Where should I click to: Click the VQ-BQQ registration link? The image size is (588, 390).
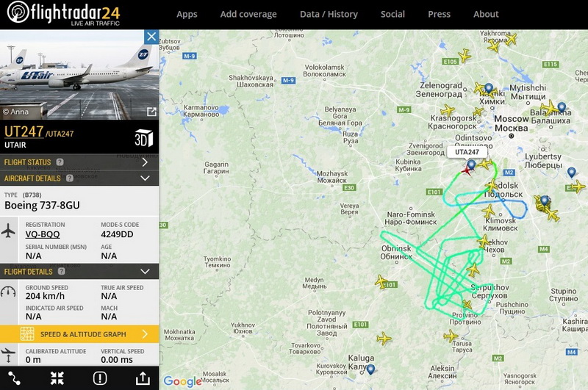click(43, 234)
